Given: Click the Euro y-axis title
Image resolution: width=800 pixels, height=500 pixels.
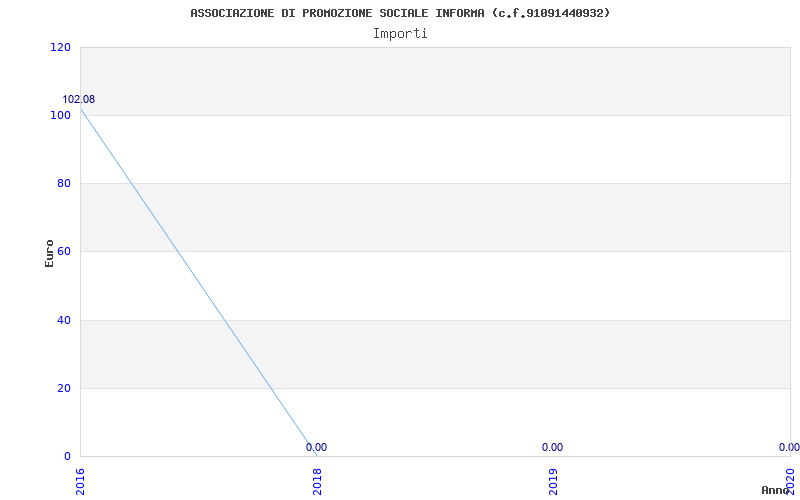Looking at the screenshot, I should pyautogui.click(x=49, y=253).
